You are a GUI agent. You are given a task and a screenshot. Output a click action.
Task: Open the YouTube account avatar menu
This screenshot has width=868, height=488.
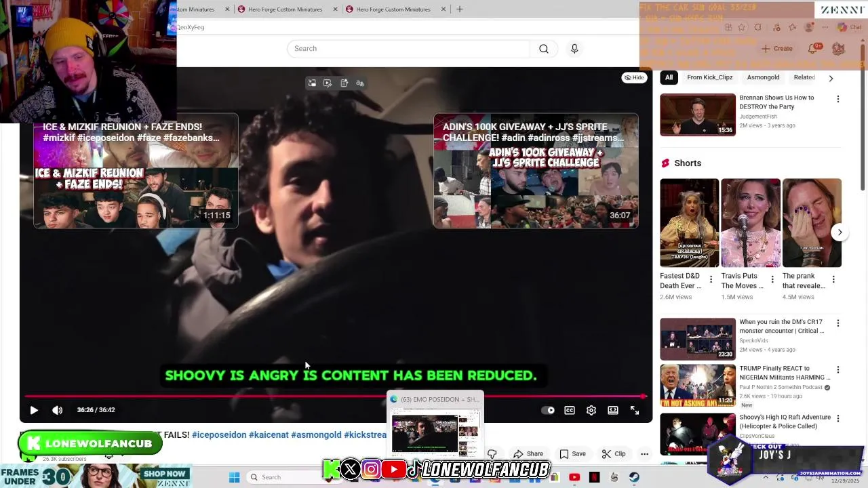point(838,49)
